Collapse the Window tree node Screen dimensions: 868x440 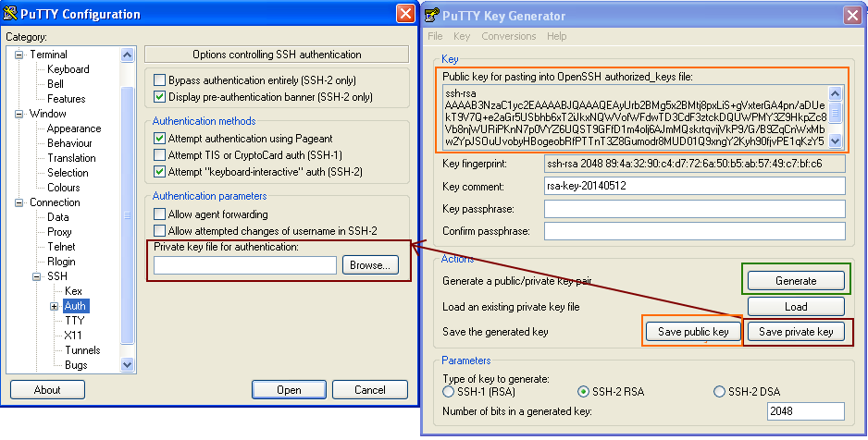[x=19, y=114]
